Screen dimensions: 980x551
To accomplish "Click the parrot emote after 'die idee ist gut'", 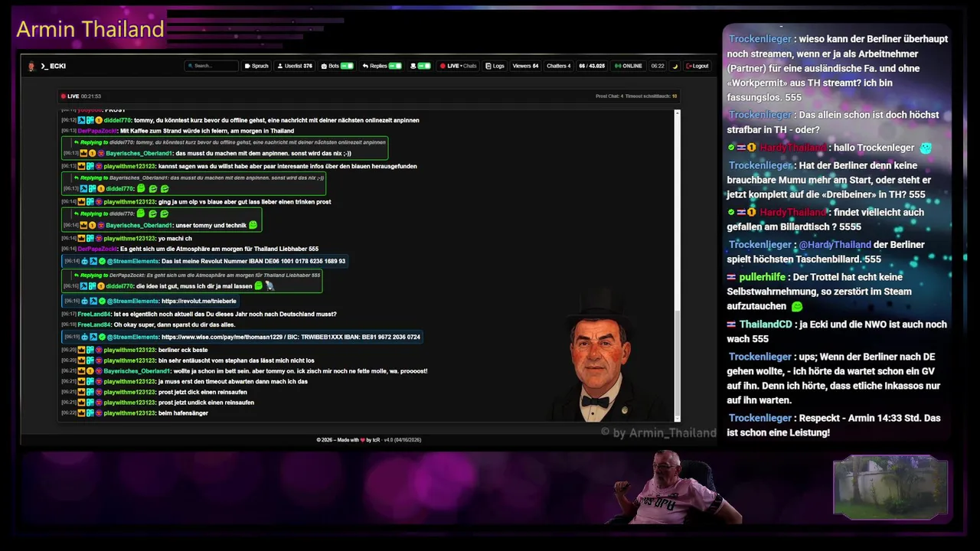I will (269, 285).
